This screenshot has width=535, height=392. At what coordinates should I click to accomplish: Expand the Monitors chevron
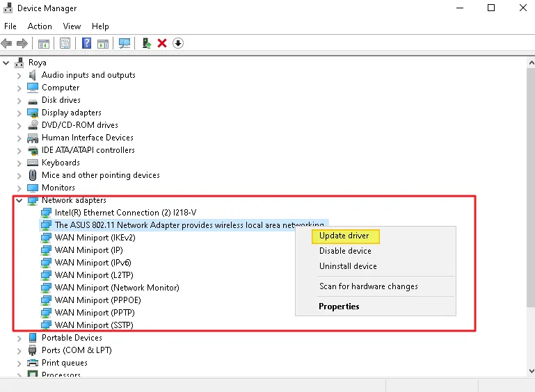(19, 188)
